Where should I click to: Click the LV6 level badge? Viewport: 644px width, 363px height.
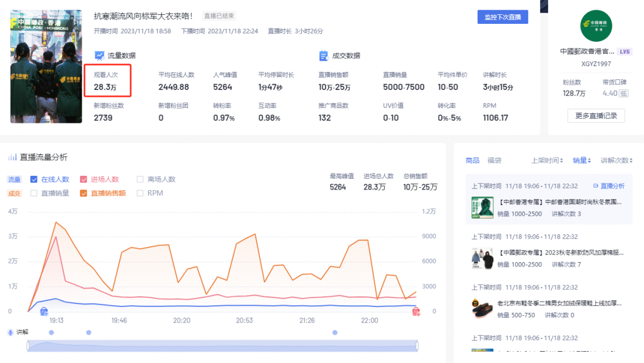[625, 52]
